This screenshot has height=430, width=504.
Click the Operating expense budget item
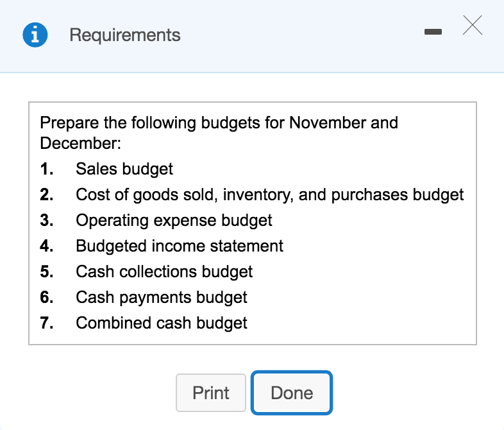[174, 220]
